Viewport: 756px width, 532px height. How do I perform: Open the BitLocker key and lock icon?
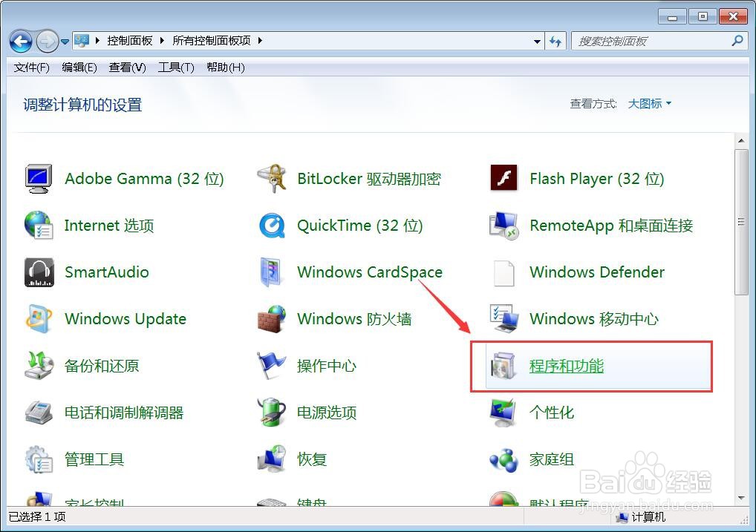272,179
